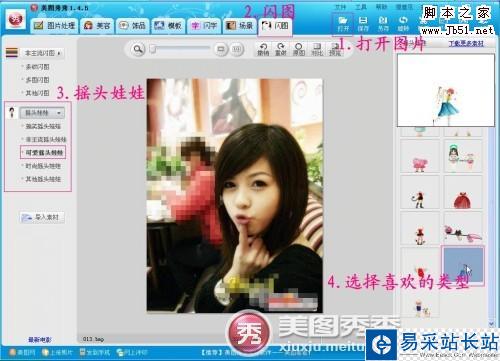Click the 导入素材 button
This screenshot has width=500, height=361.
[x=42, y=217]
